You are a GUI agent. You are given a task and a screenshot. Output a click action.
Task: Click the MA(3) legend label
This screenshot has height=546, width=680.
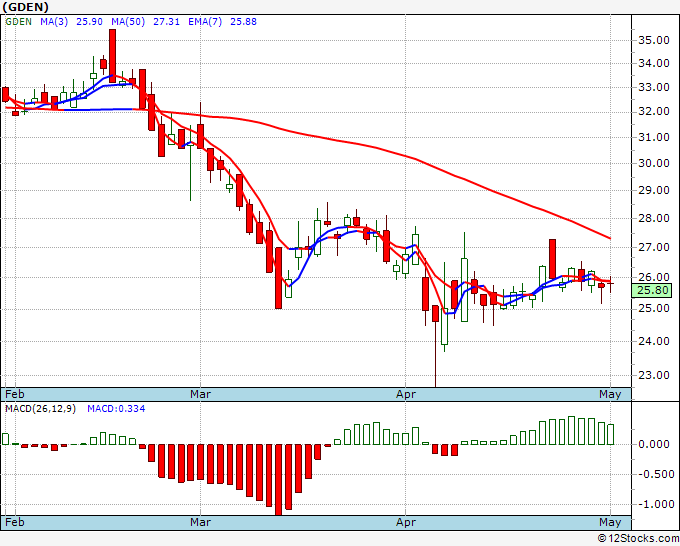pyautogui.click(x=54, y=21)
